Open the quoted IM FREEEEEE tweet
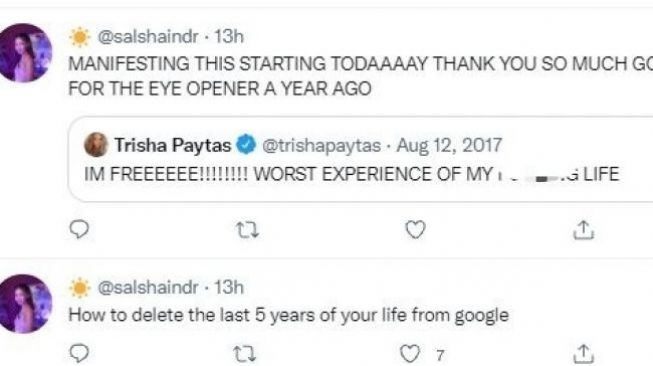The image size is (653, 366). pos(361,159)
